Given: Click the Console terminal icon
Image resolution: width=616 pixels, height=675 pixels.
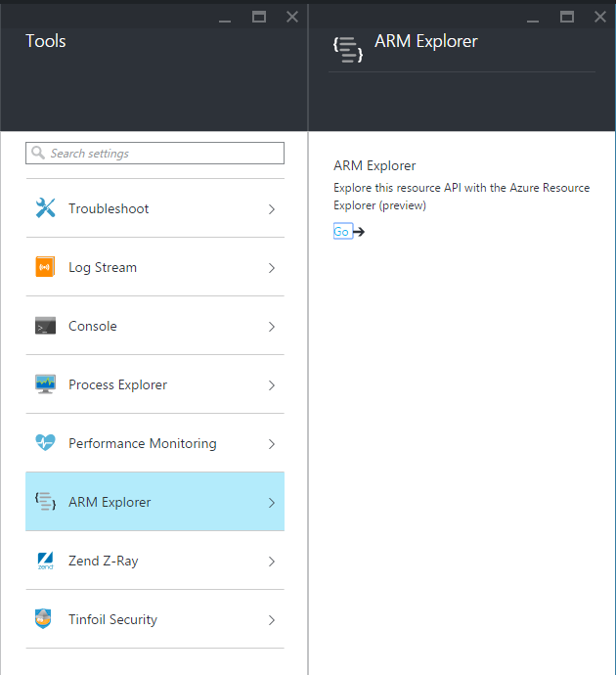Looking at the screenshot, I should tap(45, 326).
